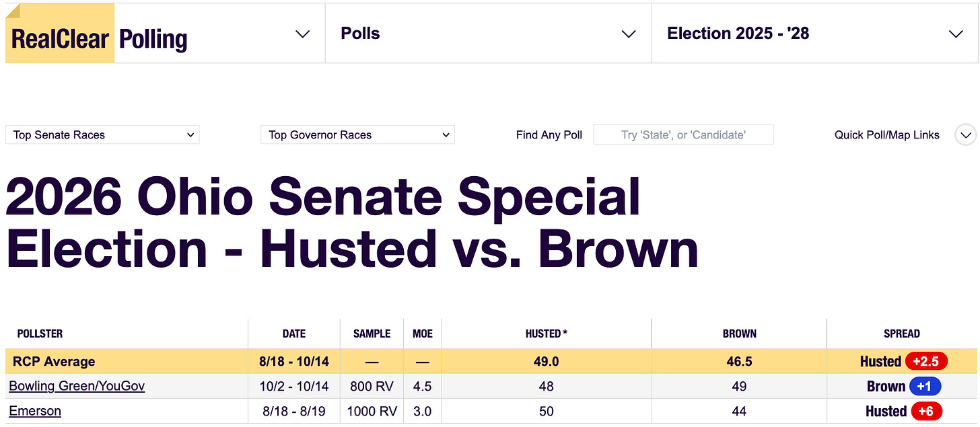Click the POLLSTER column header

coord(40,334)
